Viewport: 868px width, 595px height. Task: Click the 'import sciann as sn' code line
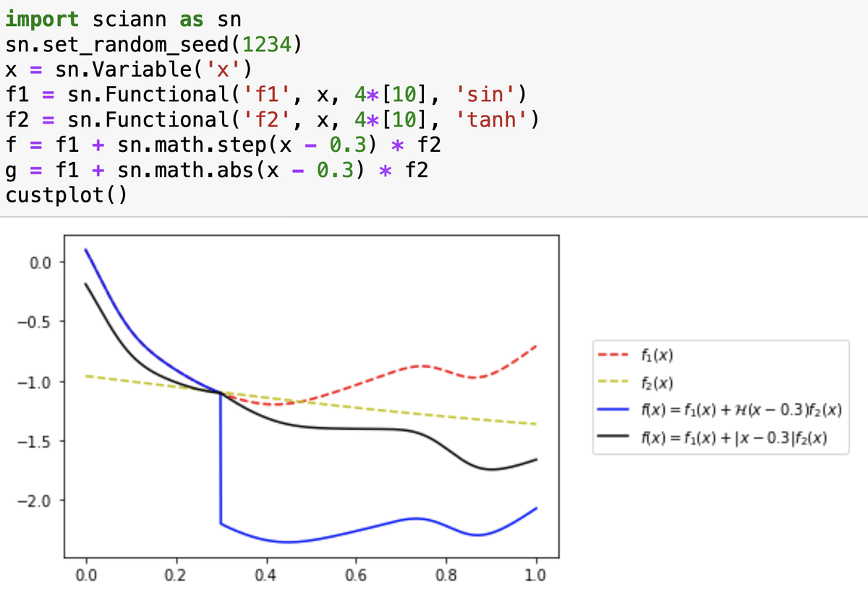tap(123, 18)
